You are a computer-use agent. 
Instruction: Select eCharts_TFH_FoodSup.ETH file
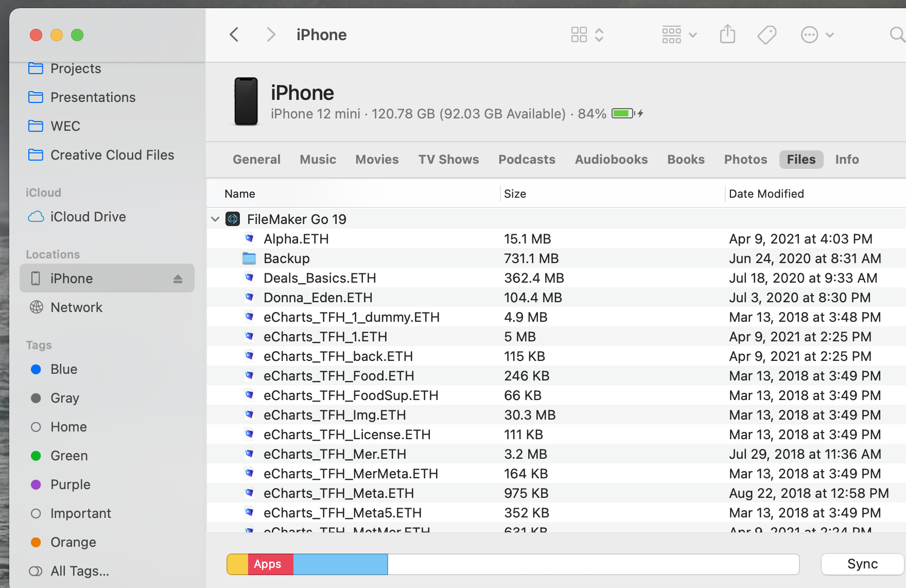coord(556,395)
